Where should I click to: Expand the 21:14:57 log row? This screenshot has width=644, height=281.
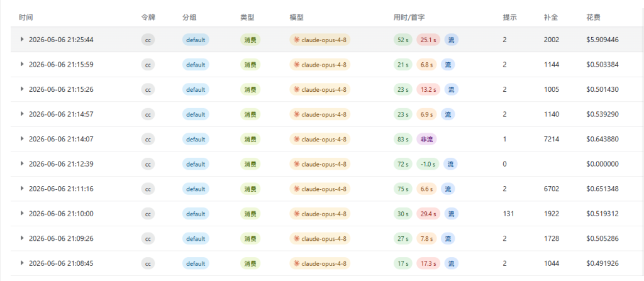pyautogui.click(x=22, y=114)
